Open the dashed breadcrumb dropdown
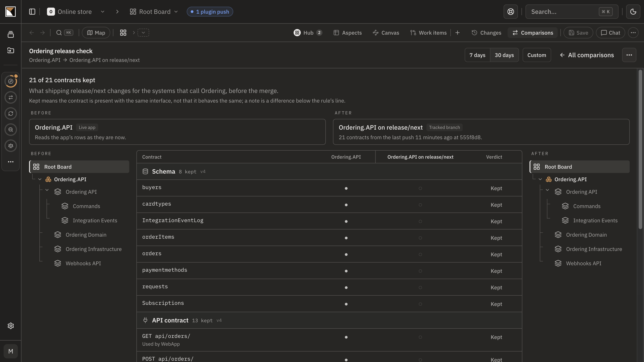Viewport: 644px width, 362px height. click(143, 33)
